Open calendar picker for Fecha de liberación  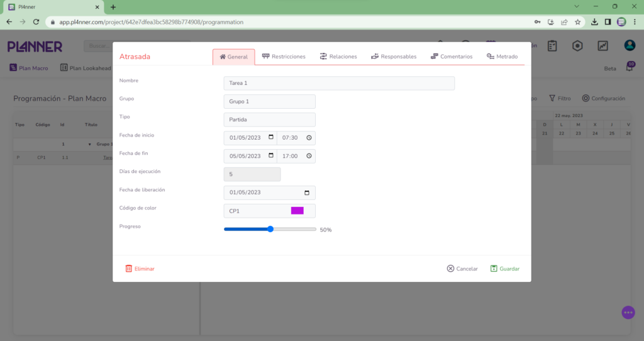(x=307, y=193)
